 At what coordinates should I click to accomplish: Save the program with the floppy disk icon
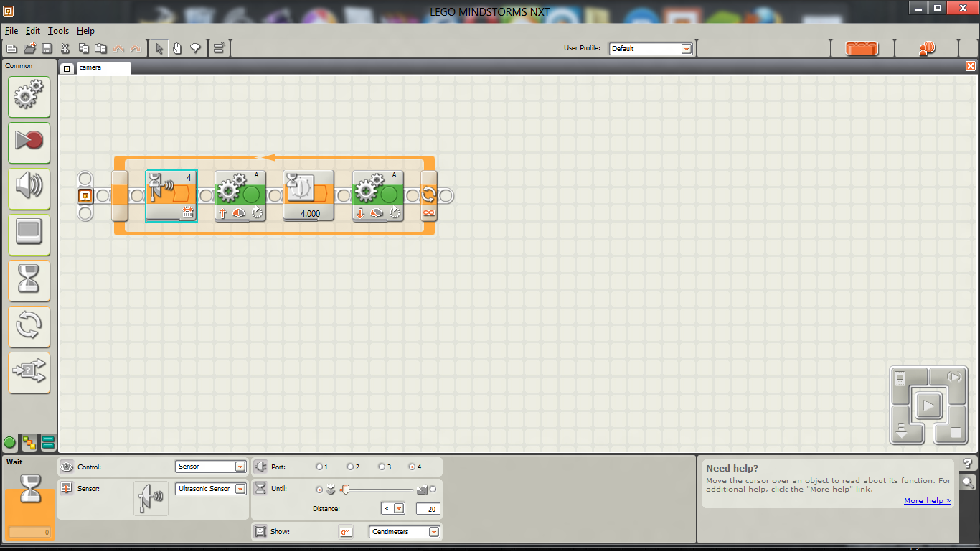(x=47, y=49)
